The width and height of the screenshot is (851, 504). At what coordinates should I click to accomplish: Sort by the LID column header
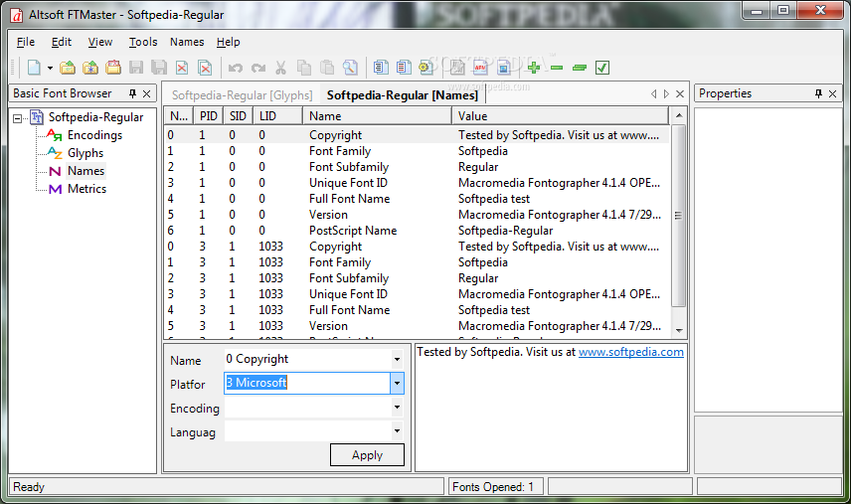[277, 116]
